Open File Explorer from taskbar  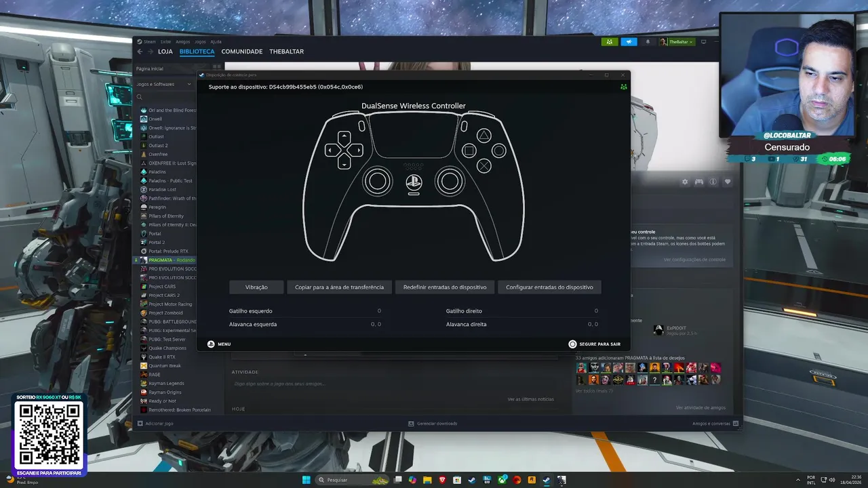427,480
